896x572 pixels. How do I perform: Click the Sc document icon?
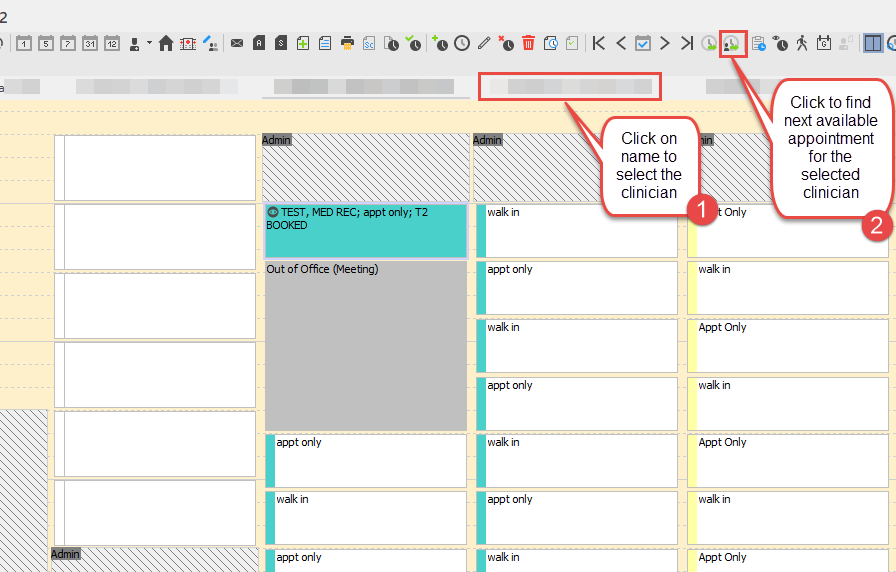click(x=369, y=43)
